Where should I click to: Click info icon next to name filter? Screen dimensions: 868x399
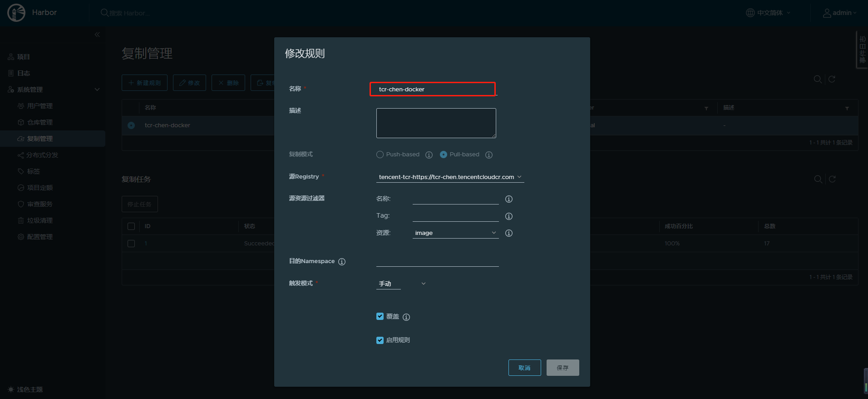click(x=509, y=199)
